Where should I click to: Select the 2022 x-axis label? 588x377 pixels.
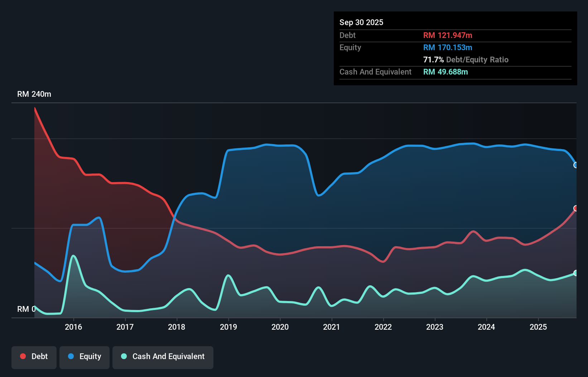tap(383, 327)
